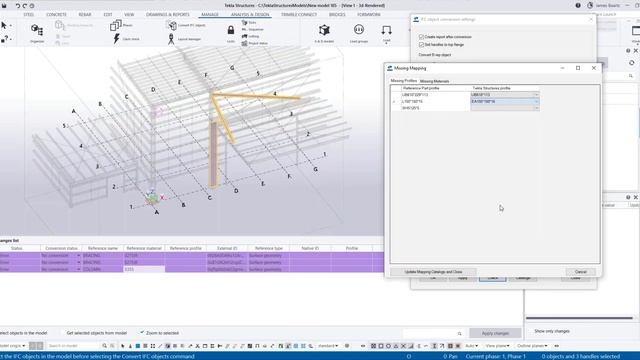Screen dimensions: 640x360
Task: Click the Search in model magnifier icon
Action: click(104, 346)
